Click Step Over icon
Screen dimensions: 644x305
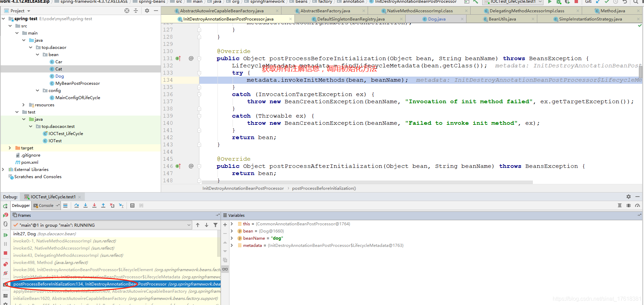tap(77, 205)
